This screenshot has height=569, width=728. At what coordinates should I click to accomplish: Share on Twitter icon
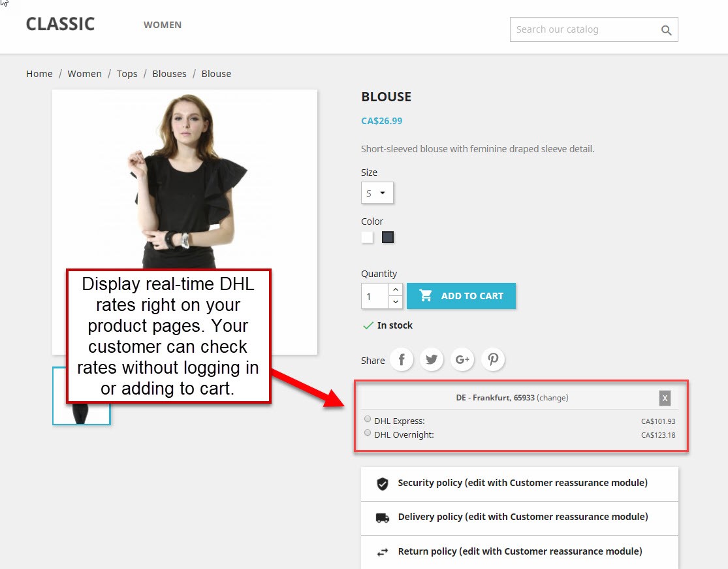(x=432, y=359)
